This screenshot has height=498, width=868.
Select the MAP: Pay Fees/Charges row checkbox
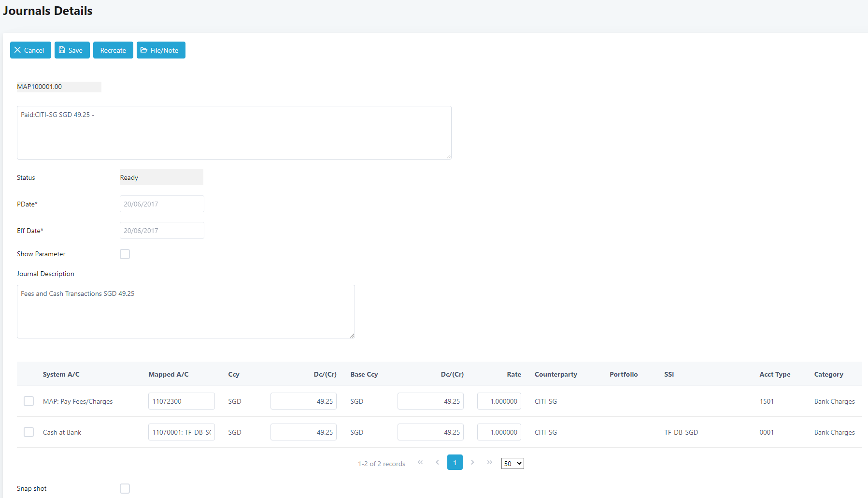pos(29,401)
